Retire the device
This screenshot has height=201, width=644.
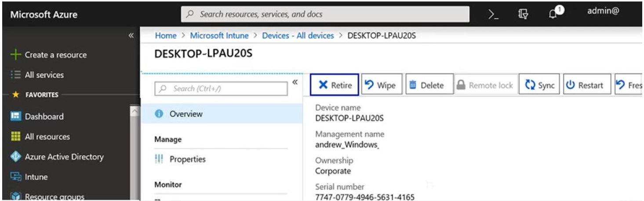335,84
